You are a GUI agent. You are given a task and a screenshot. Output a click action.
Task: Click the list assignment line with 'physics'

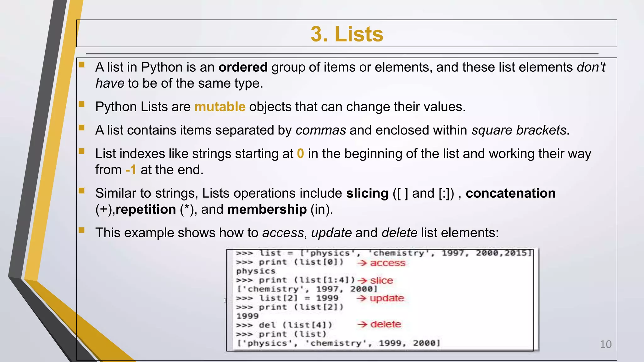384,253
